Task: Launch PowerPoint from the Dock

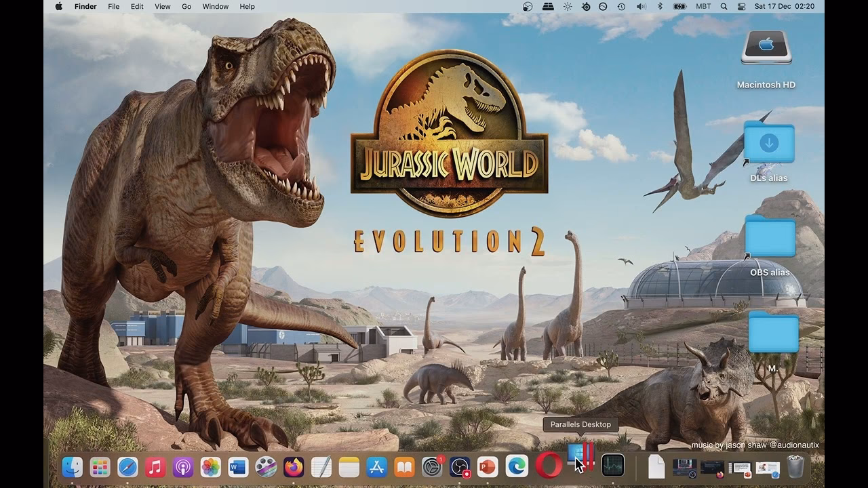Action: (488, 466)
